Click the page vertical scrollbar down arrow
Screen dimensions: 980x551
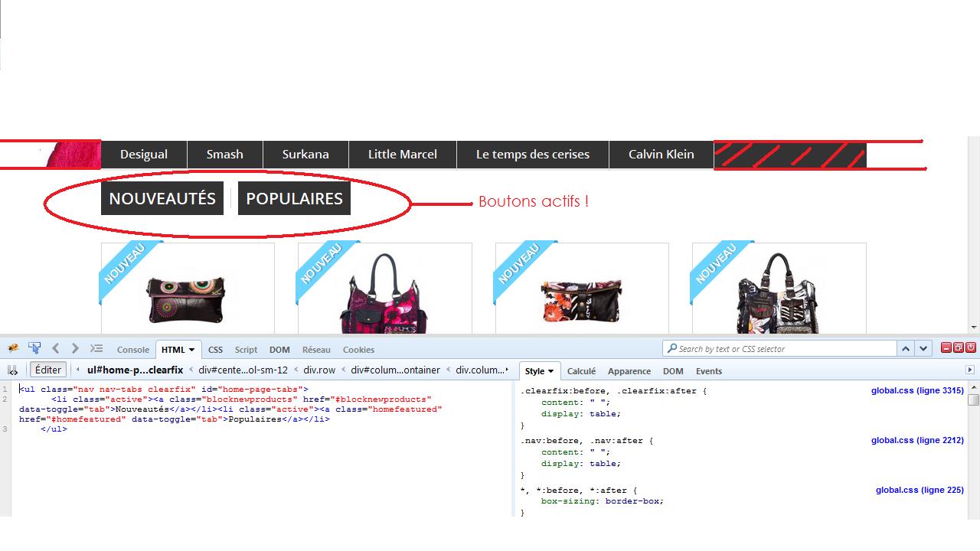tap(974, 328)
